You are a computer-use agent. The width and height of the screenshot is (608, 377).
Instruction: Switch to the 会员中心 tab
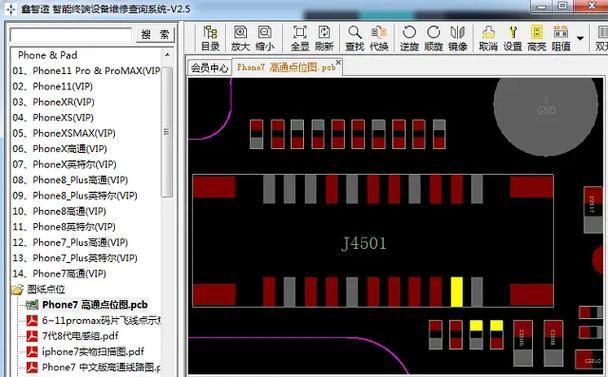209,68
